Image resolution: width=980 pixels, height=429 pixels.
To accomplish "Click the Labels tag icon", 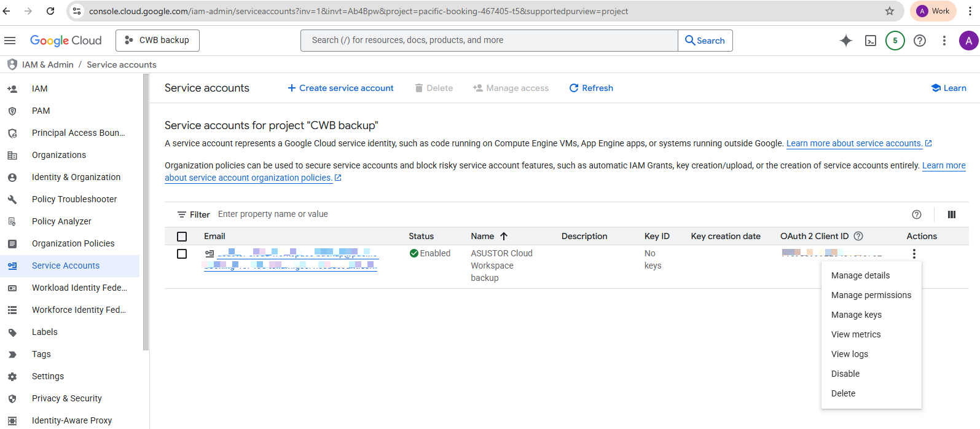I will (12, 333).
